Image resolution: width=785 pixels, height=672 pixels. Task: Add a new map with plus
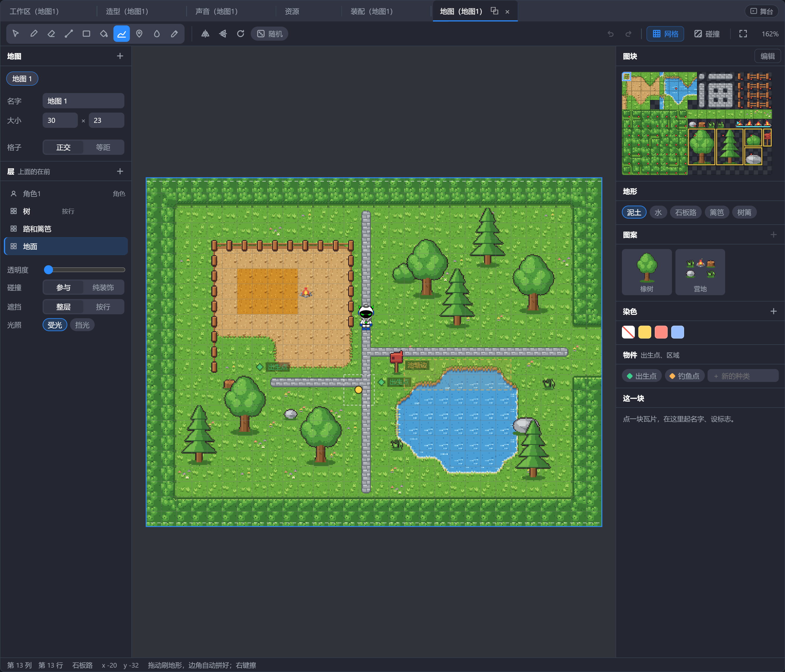pyautogui.click(x=120, y=56)
